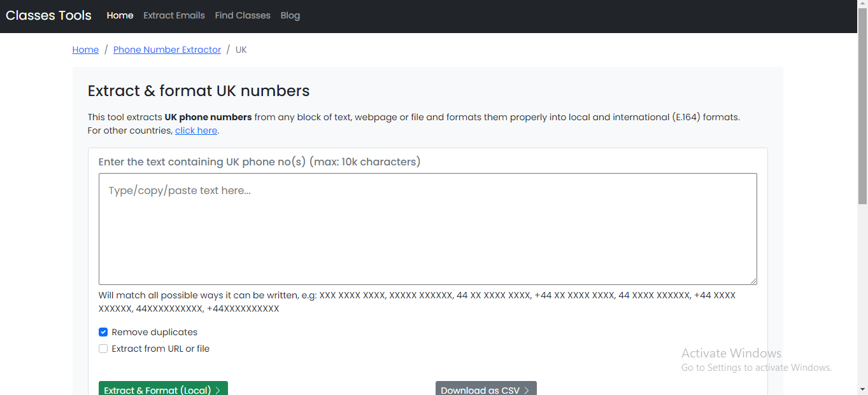The width and height of the screenshot is (868, 395).
Task: Click inside the phone number text area
Action: click(x=427, y=229)
